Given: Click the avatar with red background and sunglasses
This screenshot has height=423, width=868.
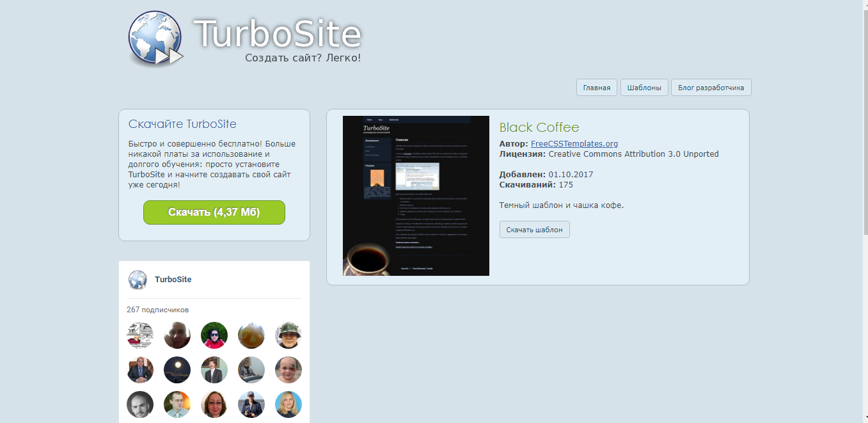Looking at the screenshot, I should [x=214, y=335].
